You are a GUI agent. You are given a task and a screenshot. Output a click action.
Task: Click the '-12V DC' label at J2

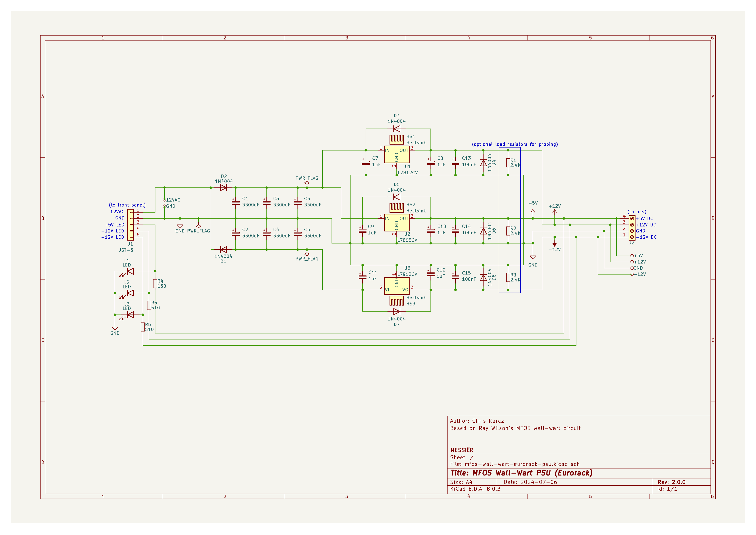pos(646,237)
